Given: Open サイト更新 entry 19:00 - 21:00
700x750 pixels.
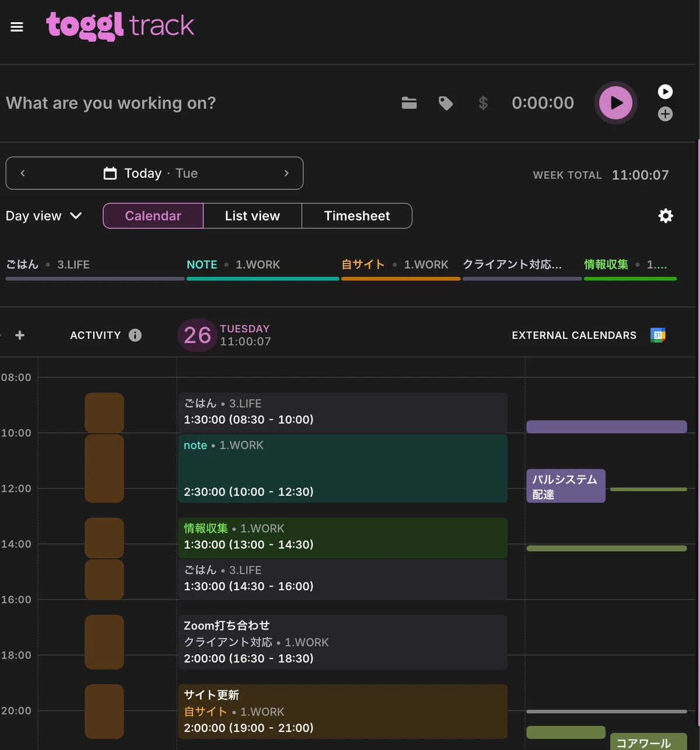Looking at the screenshot, I should [342, 712].
